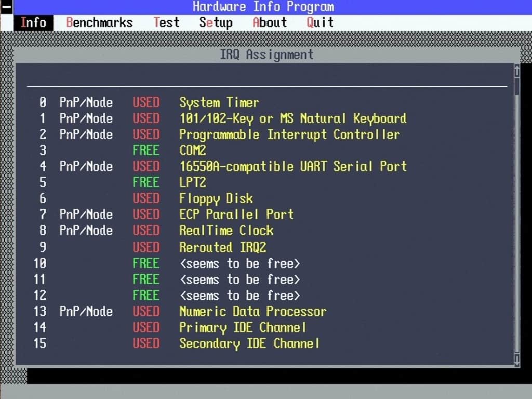Click PnP/Node label on IRQ 4 row
Viewport: 532px width, 399px height.
86,166
